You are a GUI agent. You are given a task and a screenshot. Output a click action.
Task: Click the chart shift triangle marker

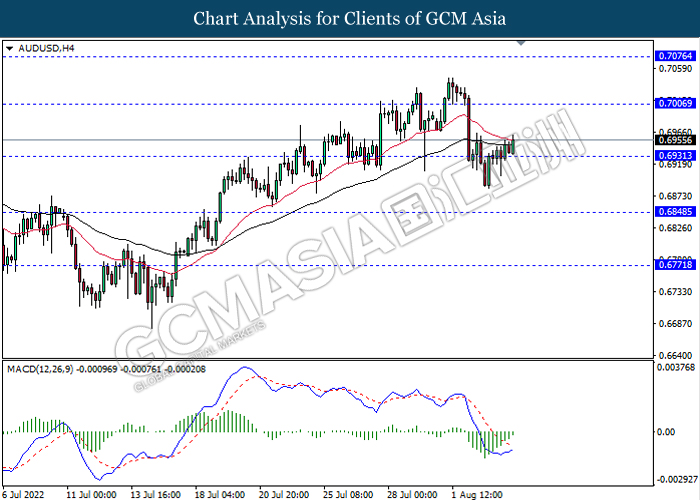click(521, 43)
